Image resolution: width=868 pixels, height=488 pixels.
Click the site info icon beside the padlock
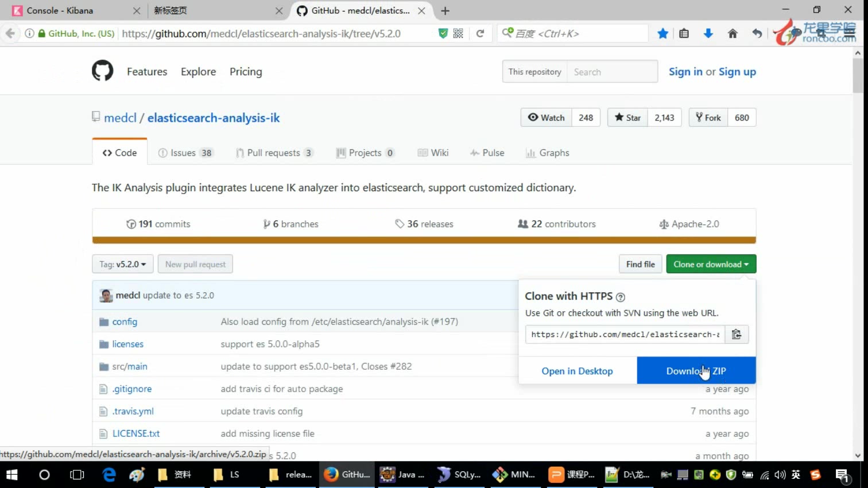(x=29, y=33)
